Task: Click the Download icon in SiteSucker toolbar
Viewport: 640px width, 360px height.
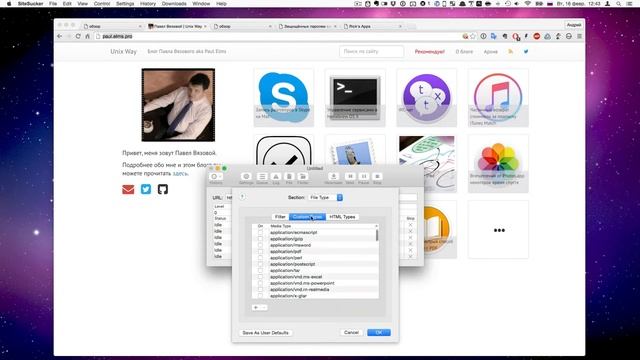Action: point(333,176)
